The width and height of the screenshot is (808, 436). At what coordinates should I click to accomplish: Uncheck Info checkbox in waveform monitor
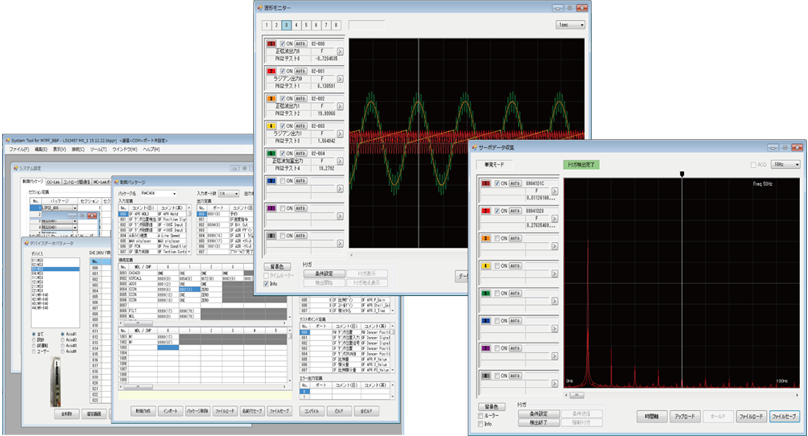pyautogui.click(x=266, y=284)
